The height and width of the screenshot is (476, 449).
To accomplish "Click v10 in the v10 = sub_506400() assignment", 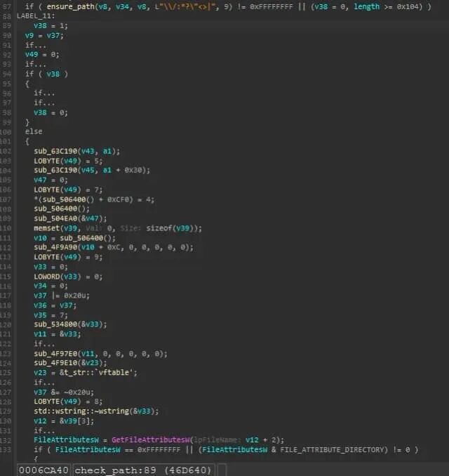I will tap(40, 238).
